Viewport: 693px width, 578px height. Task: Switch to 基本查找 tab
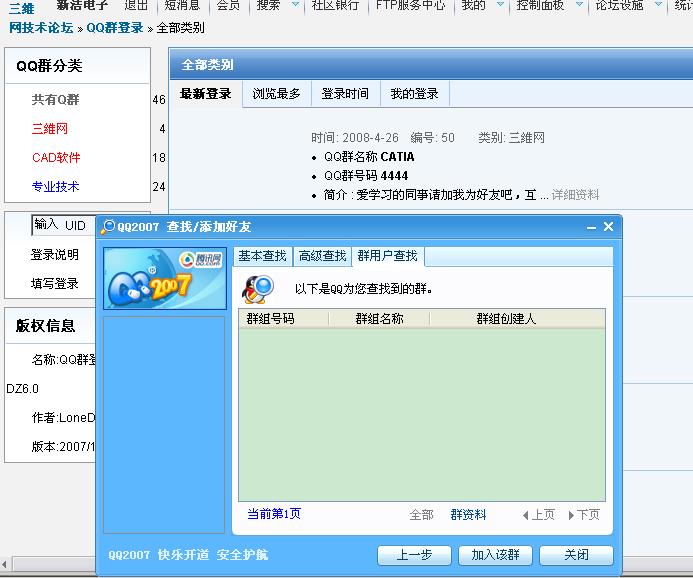click(263, 256)
